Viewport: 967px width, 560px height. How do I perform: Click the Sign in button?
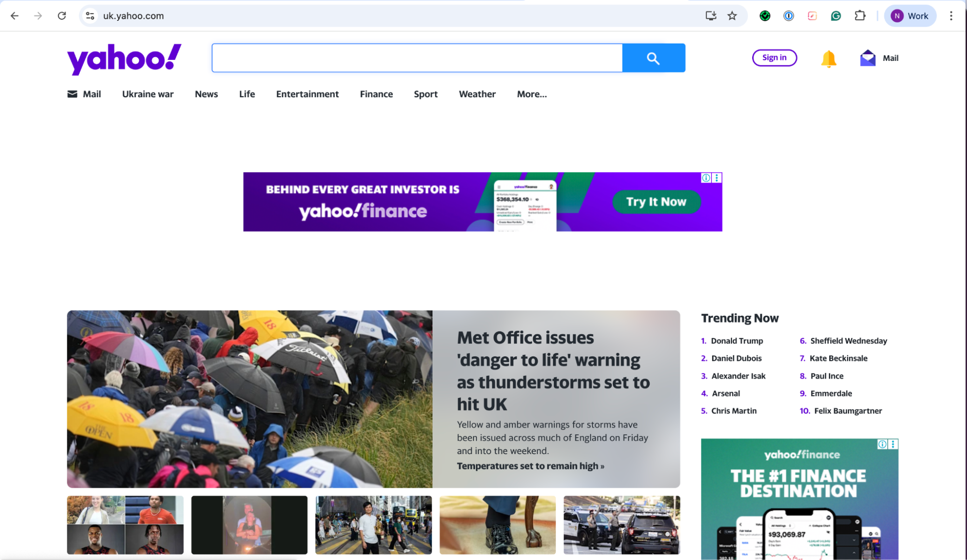774,58
